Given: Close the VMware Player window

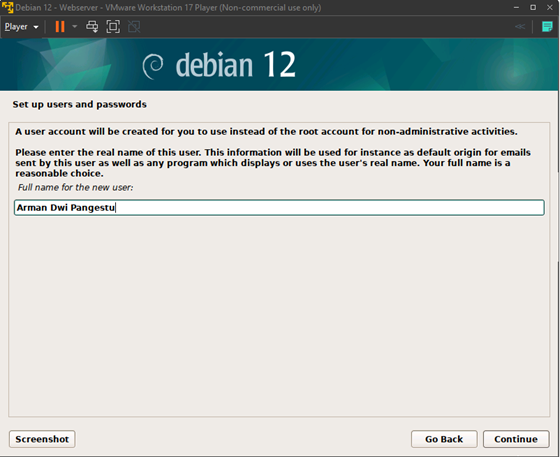Looking at the screenshot, I should coord(550,7).
